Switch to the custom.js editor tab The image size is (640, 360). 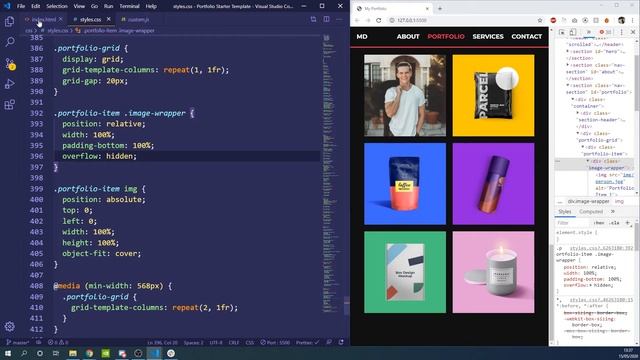coord(138,19)
